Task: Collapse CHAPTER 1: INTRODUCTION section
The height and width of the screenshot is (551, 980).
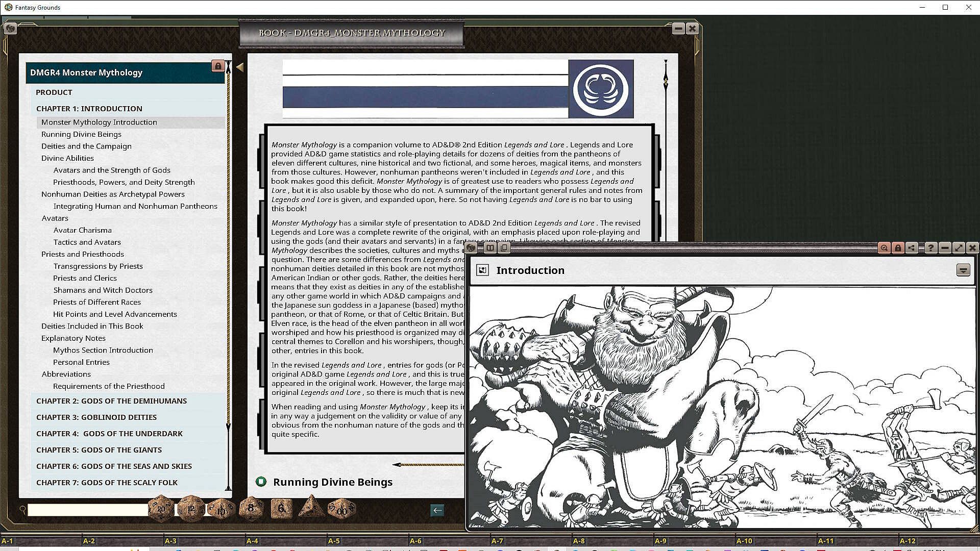Action: pos(128,109)
